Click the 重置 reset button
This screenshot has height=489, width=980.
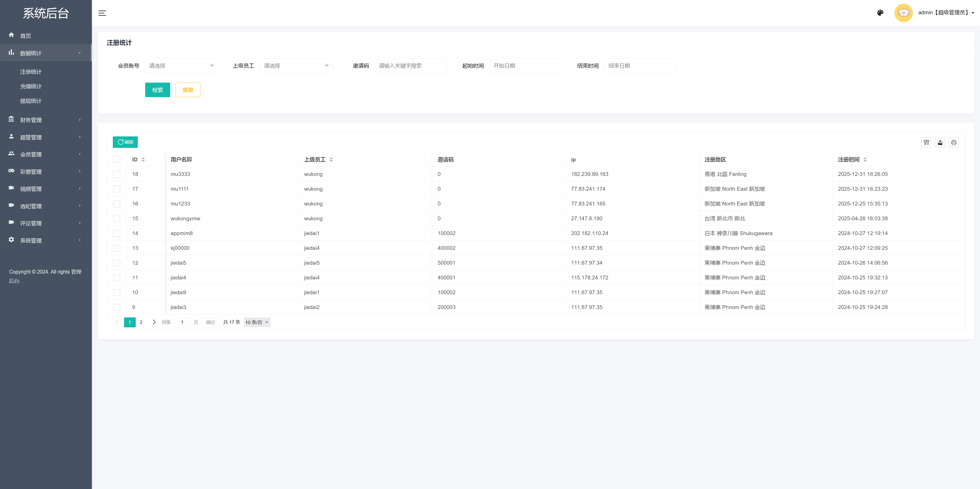(188, 90)
